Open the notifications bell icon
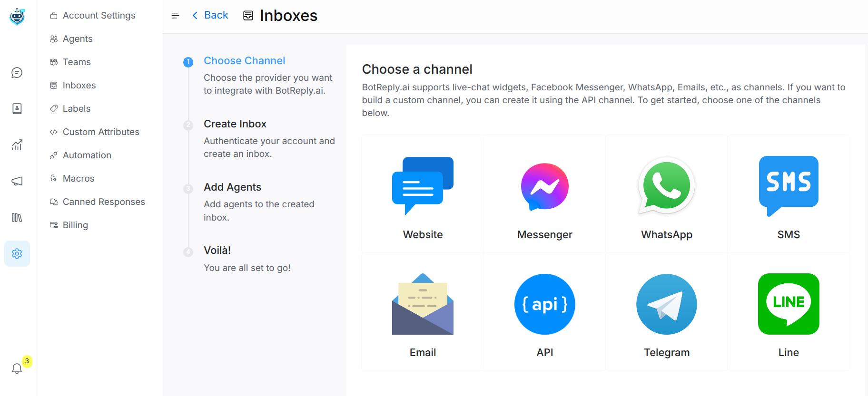 pyautogui.click(x=17, y=368)
